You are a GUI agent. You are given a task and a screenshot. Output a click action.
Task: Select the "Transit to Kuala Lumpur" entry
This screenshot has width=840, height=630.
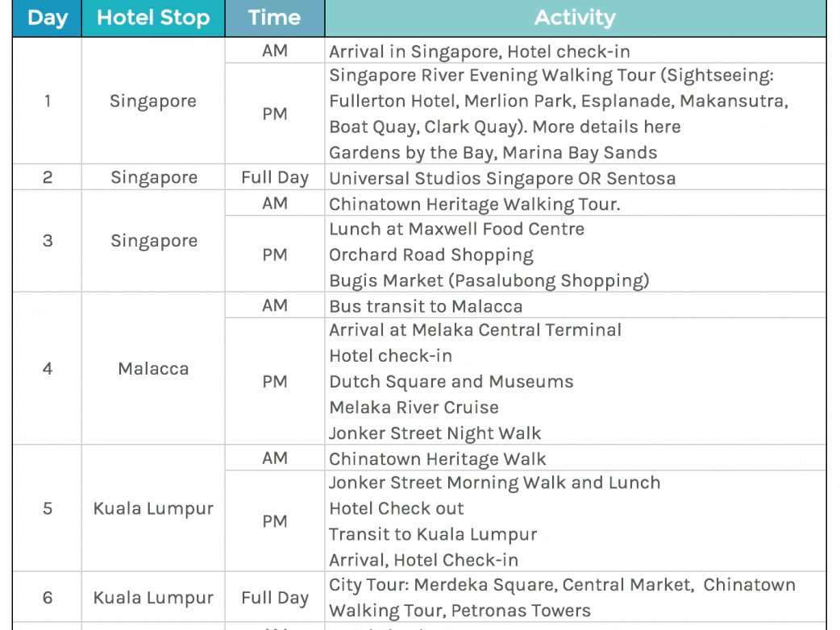433,535
